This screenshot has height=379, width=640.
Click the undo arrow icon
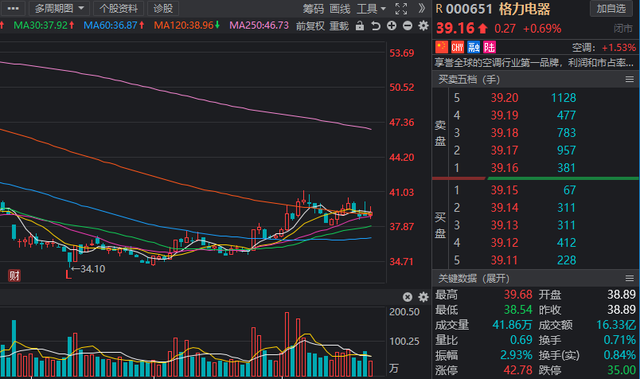(x=376, y=26)
